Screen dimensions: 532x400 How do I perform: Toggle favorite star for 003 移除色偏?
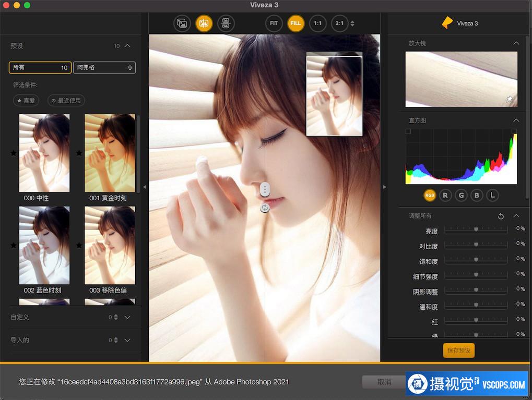pos(79,245)
